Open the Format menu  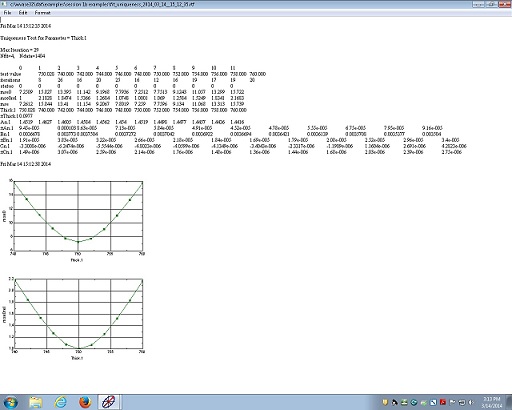click(43, 13)
